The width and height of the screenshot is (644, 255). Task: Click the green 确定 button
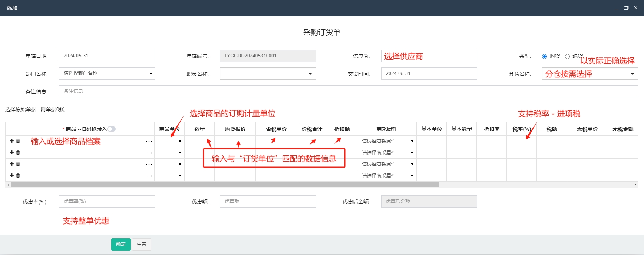120,244
